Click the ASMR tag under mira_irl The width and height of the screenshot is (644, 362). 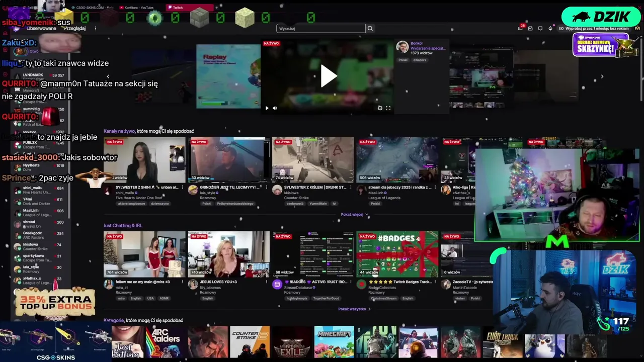[164, 298]
